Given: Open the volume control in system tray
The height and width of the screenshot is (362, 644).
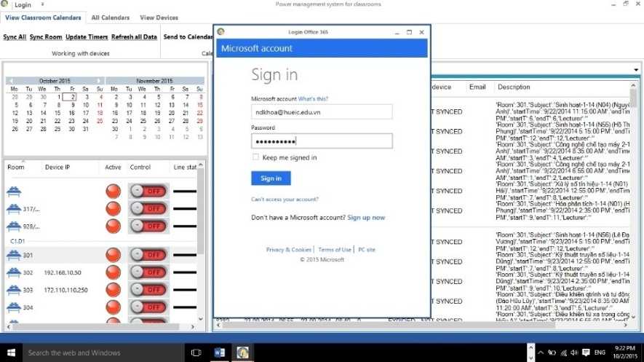Looking at the screenshot, I should (574, 353).
